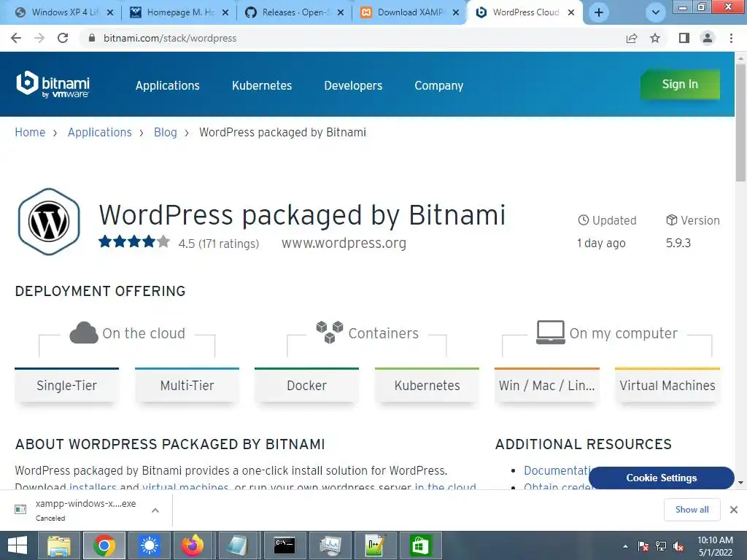Click the laptop icon beside On my computer
747x560 pixels.
[x=550, y=332]
